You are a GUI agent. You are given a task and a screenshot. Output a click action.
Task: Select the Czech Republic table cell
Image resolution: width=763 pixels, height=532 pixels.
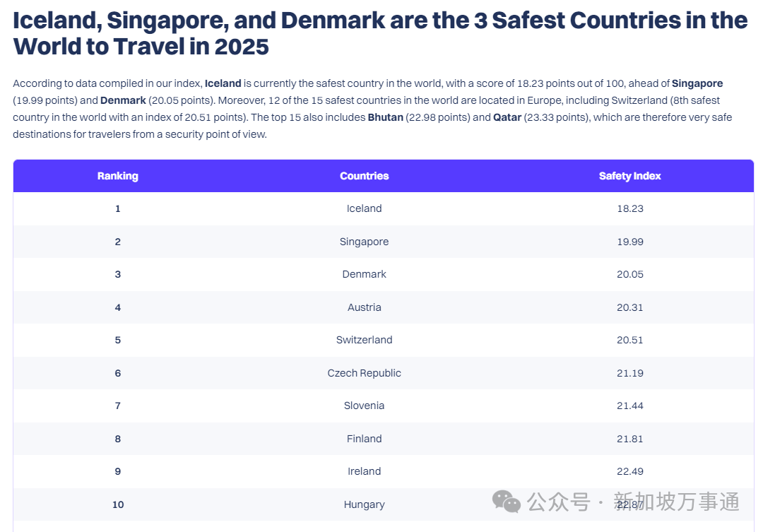click(365, 373)
